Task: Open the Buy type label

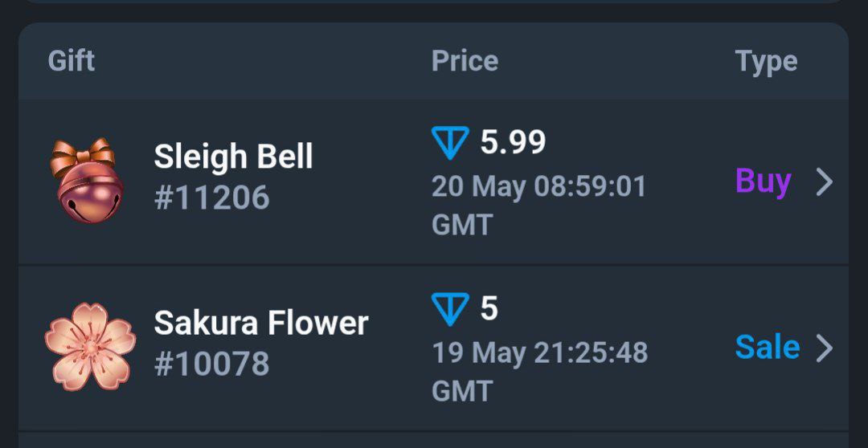Action: click(764, 182)
